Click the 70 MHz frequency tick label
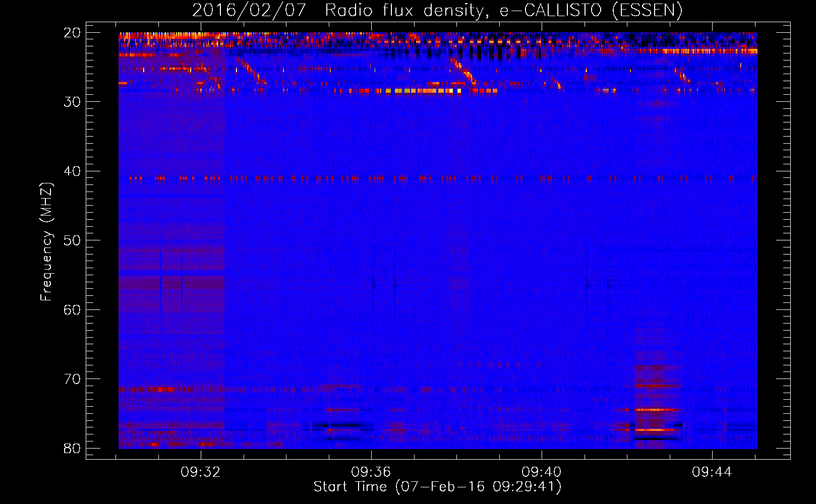The image size is (816, 504). click(72, 379)
